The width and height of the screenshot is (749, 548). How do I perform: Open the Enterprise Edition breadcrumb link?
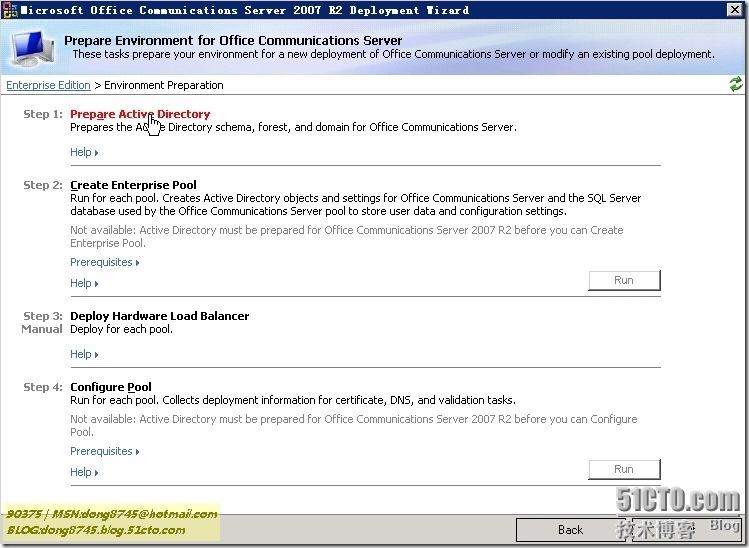[48, 85]
